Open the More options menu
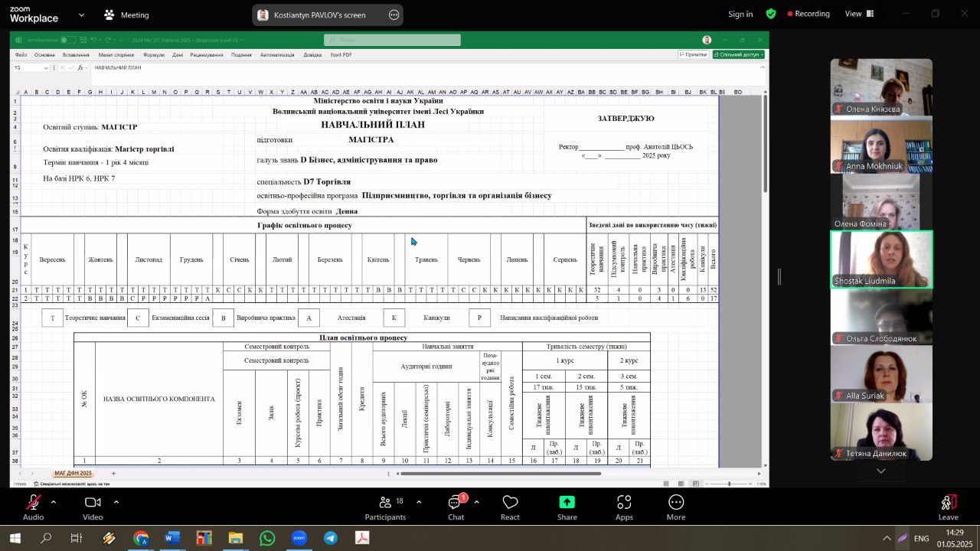The height and width of the screenshot is (551, 980). (x=675, y=507)
